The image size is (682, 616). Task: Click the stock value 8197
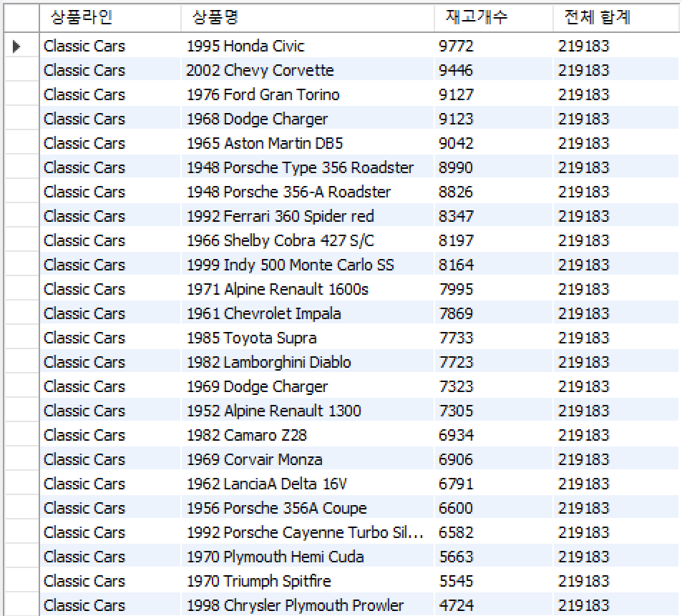coord(456,241)
